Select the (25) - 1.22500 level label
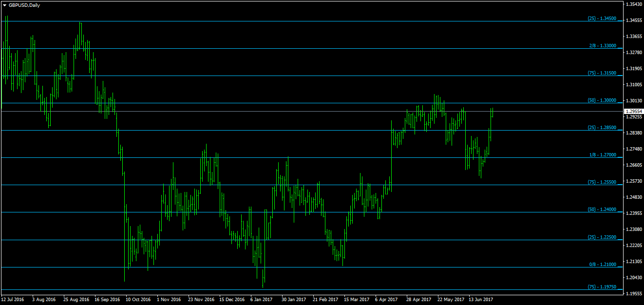 point(602,237)
